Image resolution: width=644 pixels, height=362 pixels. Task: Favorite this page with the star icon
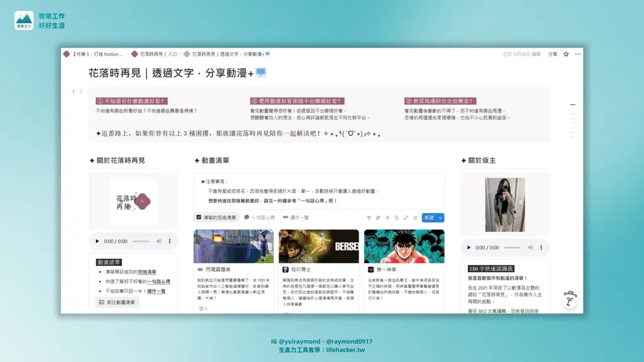pos(566,55)
